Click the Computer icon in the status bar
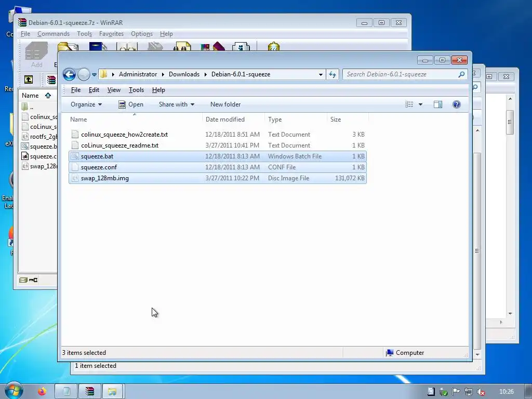 point(390,353)
